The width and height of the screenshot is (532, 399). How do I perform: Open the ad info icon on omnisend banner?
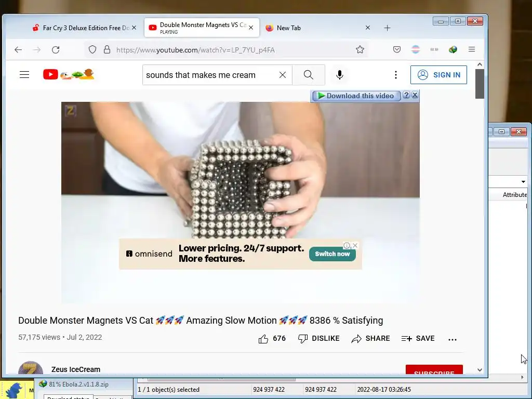(347, 245)
